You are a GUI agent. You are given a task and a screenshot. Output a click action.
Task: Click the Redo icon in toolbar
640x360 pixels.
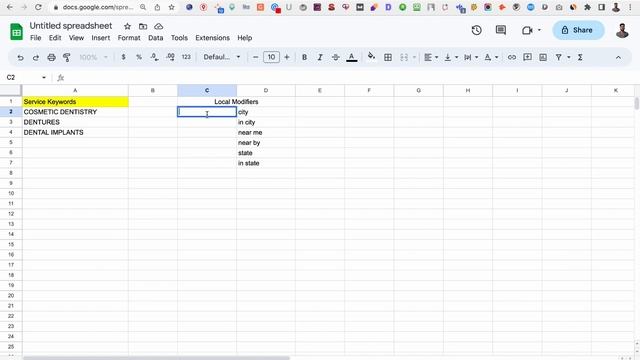pos(36,58)
